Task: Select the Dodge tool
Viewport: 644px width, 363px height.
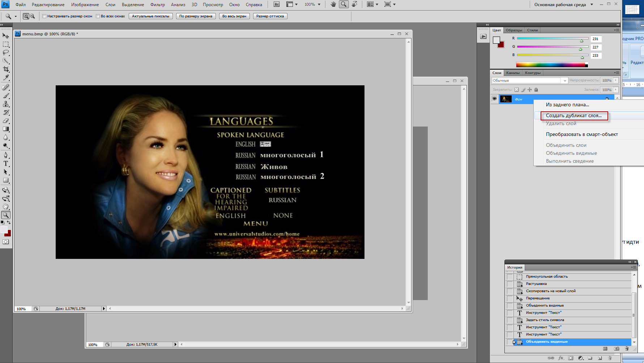Action: (x=6, y=146)
